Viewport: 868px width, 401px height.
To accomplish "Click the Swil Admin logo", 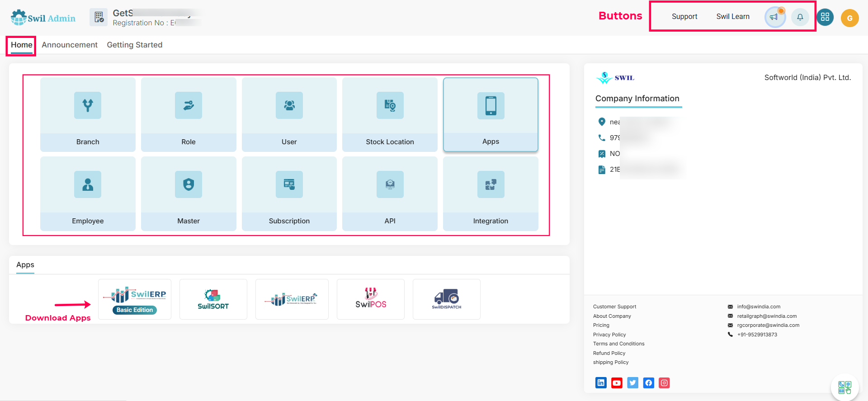I will 43,18.
